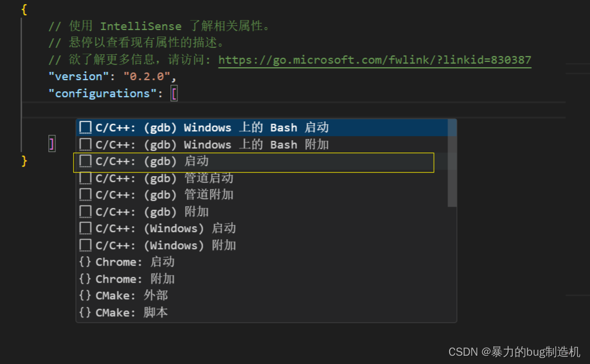The height and width of the screenshot is (364, 590).
Task: Click snippet icon beside '(gdb) 管道附加'
Action: click(x=85, y=195)
